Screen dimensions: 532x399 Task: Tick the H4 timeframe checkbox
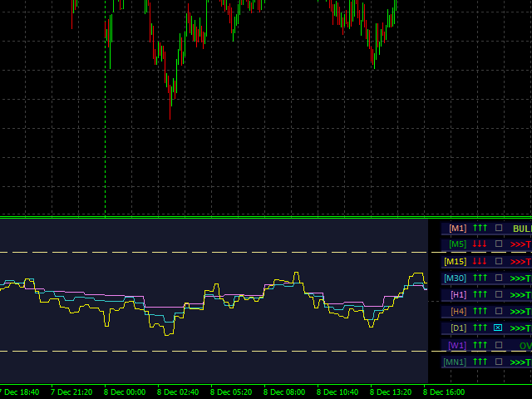tap(499, 311)
